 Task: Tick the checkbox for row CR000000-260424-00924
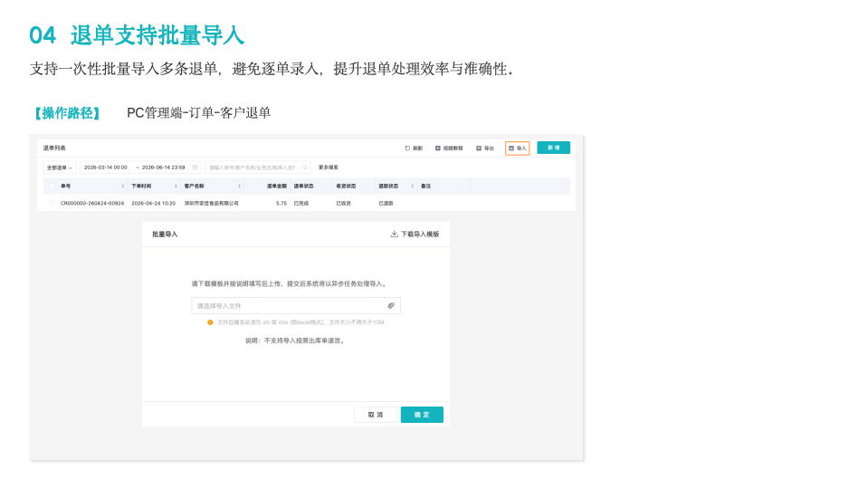pos(52,203)
